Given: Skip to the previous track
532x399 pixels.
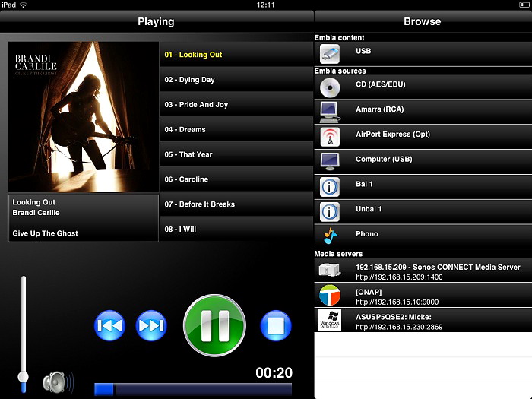Looking at the screenshot, I should [109, 325].
